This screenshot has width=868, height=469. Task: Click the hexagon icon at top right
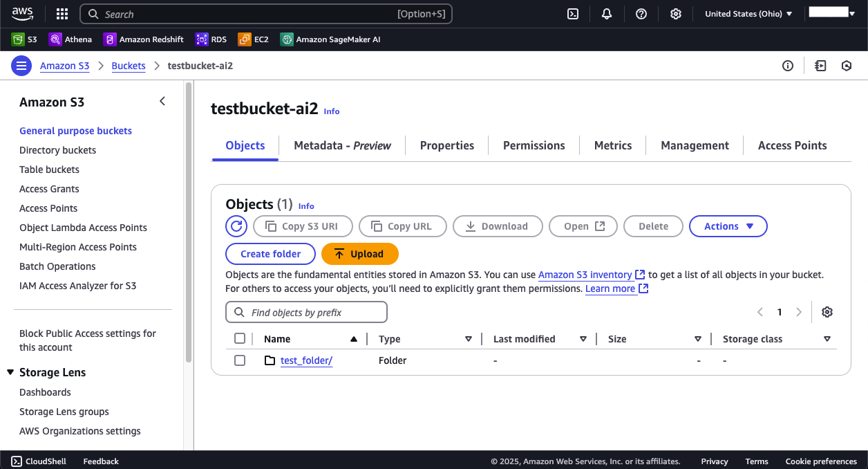[x=847, y=66]
